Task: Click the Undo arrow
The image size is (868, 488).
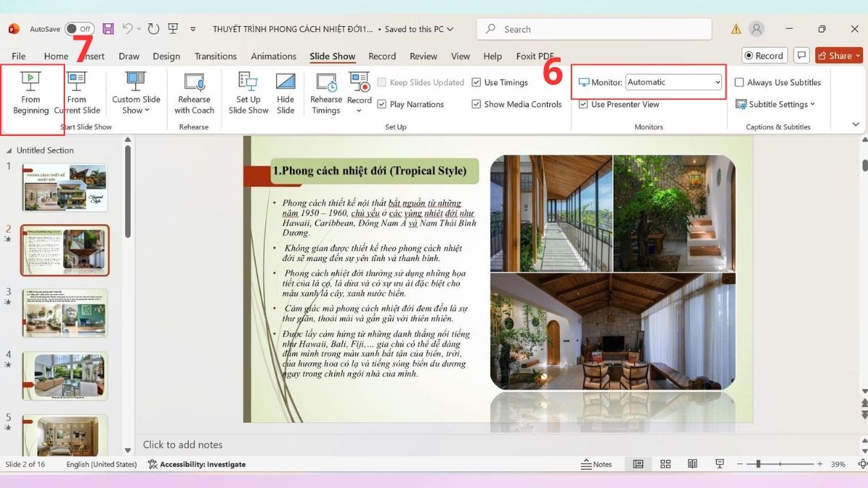Action: tap(127, 29)
